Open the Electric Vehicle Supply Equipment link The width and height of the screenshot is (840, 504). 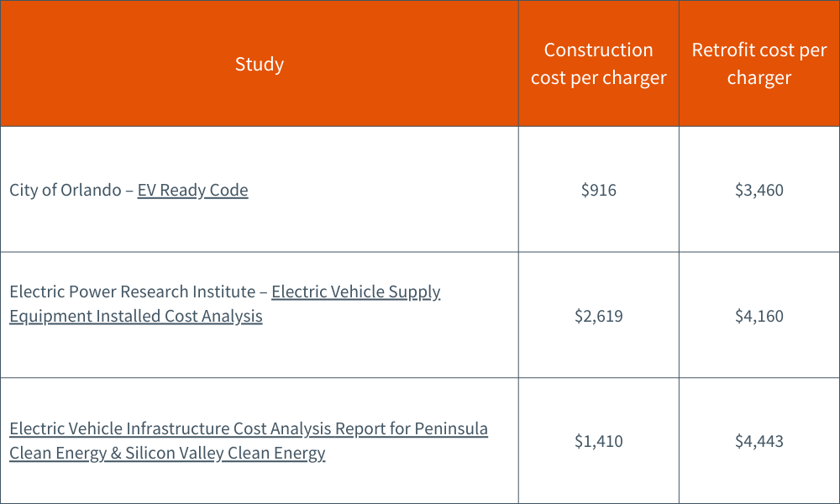(x=355, y=291)
